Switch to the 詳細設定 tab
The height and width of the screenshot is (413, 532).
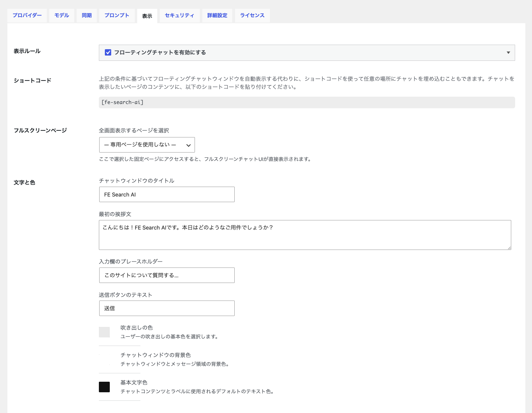click(x=217, y=15)
